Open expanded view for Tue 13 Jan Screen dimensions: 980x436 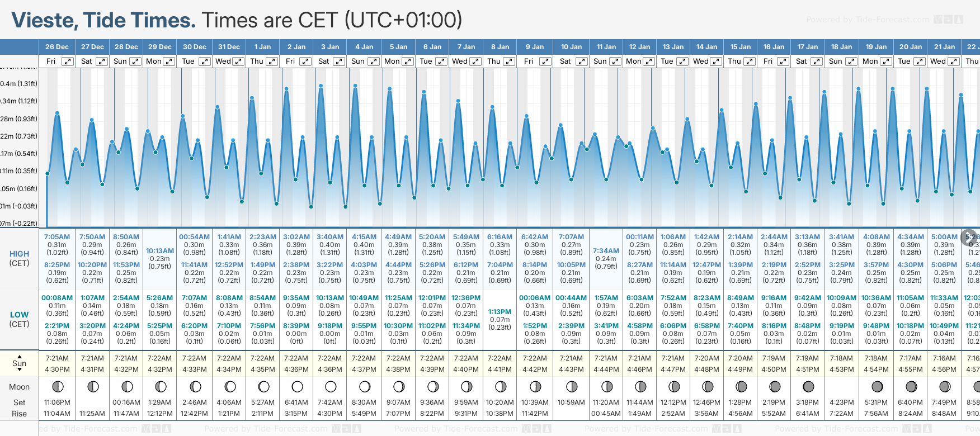pyautogui.click(x=682, y=61)
